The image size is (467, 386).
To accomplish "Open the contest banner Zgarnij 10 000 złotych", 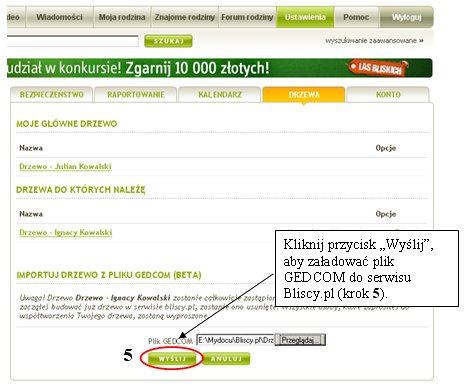I will tap(220, 68).
